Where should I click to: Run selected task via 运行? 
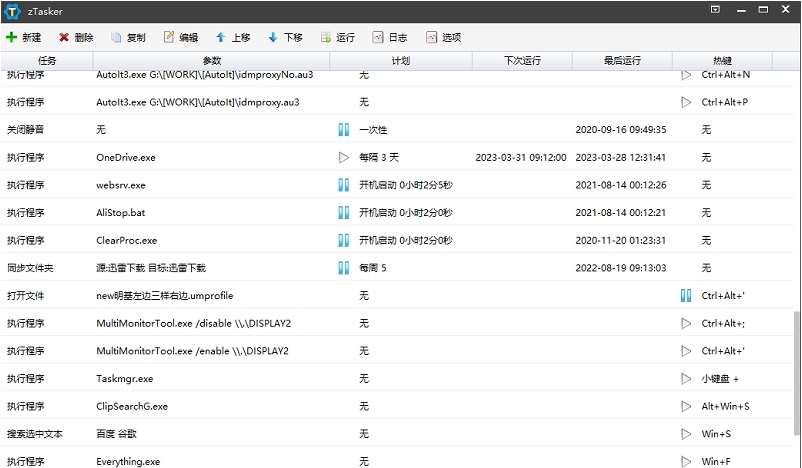tap(338, 37)
